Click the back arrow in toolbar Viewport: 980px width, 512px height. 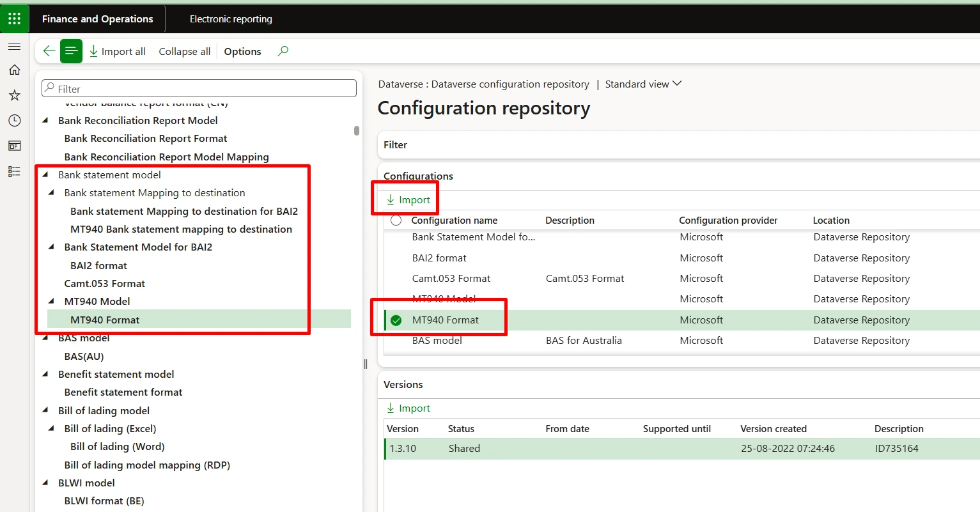click(49, 51)
